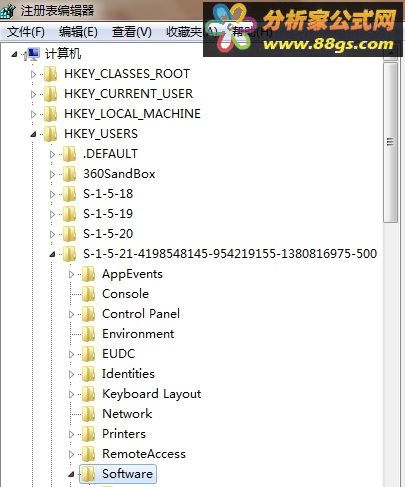Expand the Keyboard Layout key arrow
Screen dimensions: 405x487
(x=71, y=394)
